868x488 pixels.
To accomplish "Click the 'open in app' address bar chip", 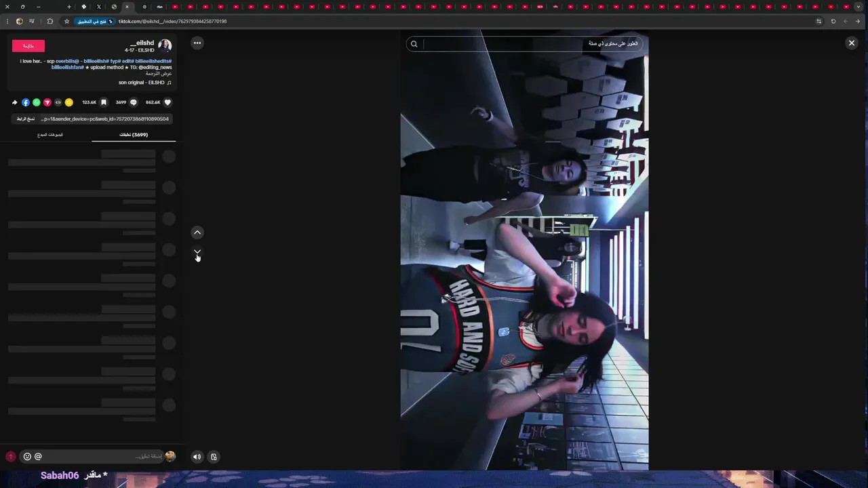I will coord(94,21).
